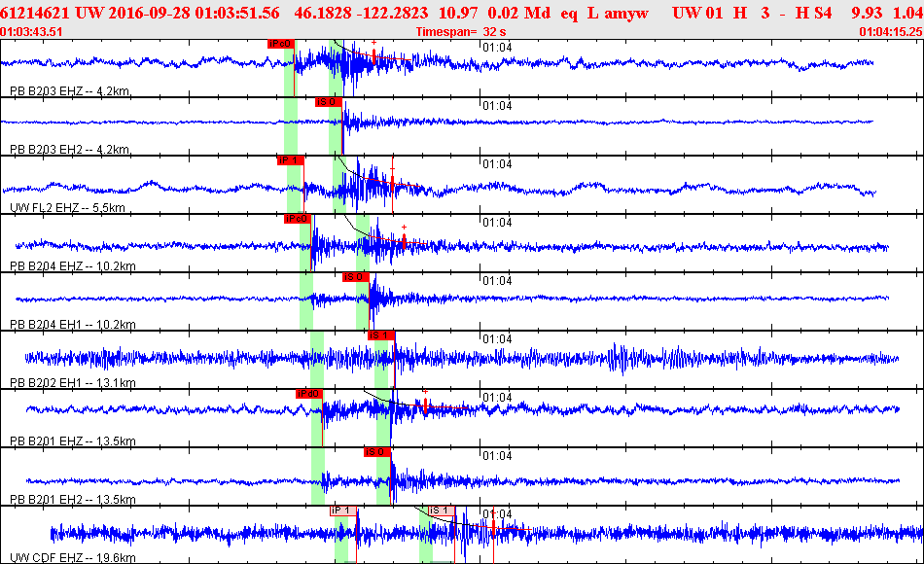Select the 'PB B203 EH2 -- 4.2km' channel label
This screenshot has height=564, width=924.
[71, 149]
